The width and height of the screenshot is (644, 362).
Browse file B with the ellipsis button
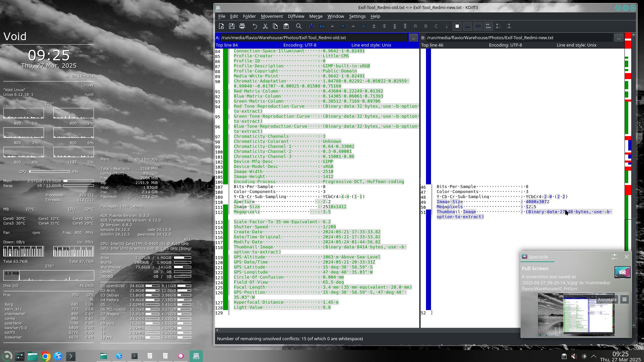click(619, 38)
